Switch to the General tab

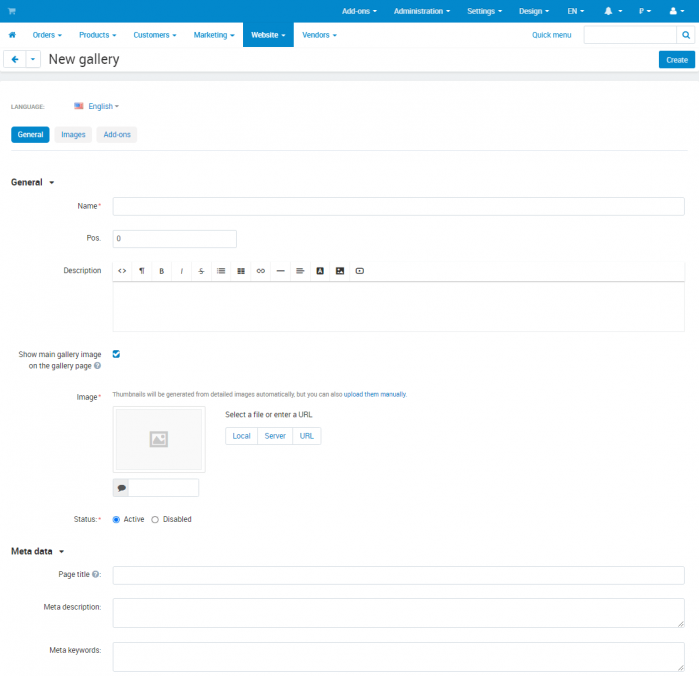point(30,134)
